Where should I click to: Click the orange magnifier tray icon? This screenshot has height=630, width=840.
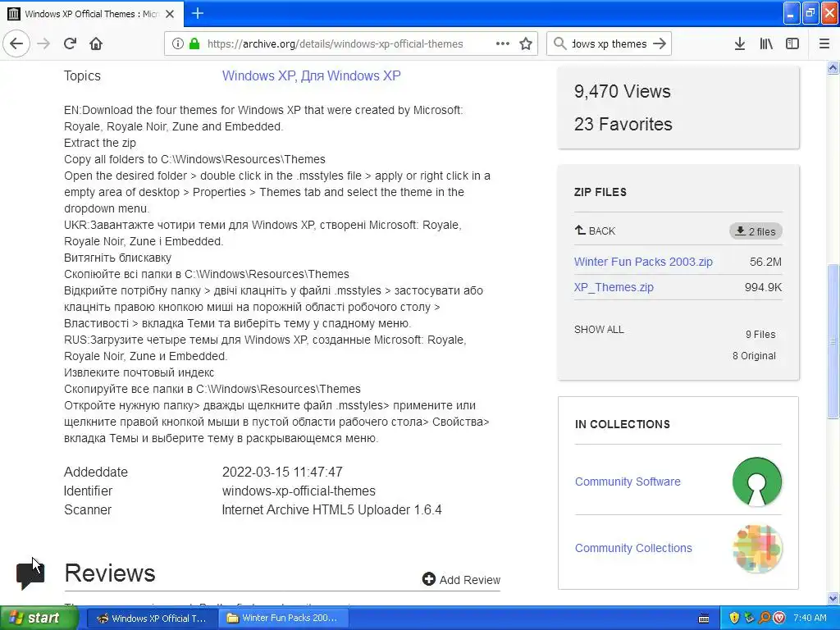(x=765, y=618)
